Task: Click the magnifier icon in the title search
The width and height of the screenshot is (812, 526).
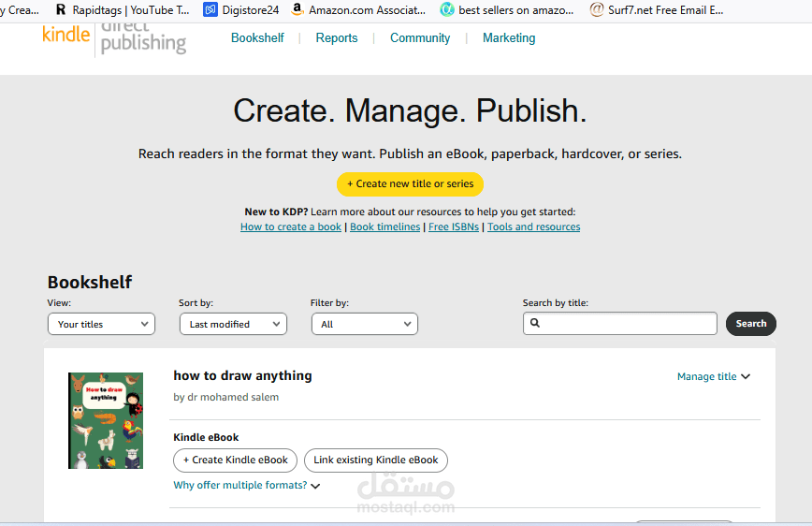Action: [x=535, y=323]
